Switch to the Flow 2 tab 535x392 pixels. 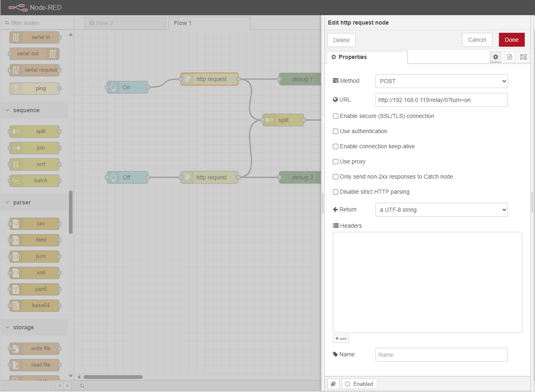coord(125,23)
